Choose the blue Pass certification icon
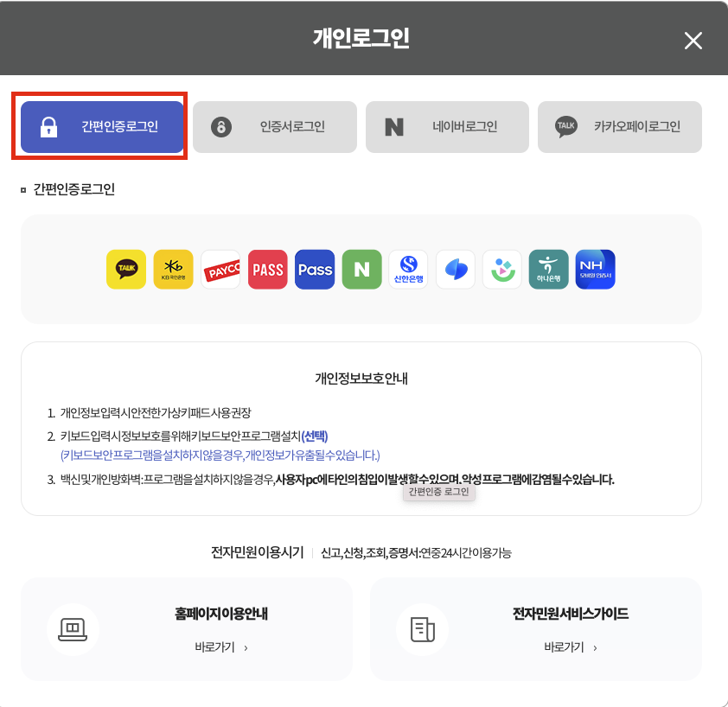This screenshot has width=728, height=707. (x=315, y=269)
